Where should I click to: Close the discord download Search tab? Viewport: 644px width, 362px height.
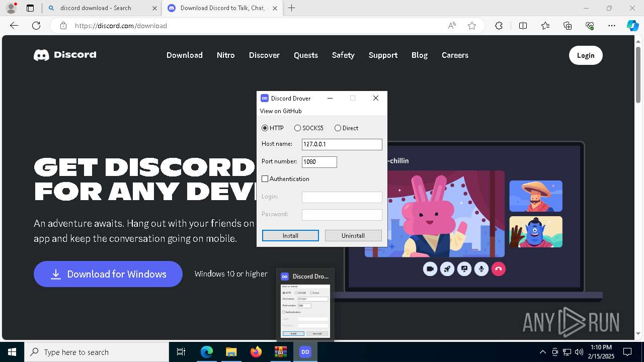[x=155, y=8]
